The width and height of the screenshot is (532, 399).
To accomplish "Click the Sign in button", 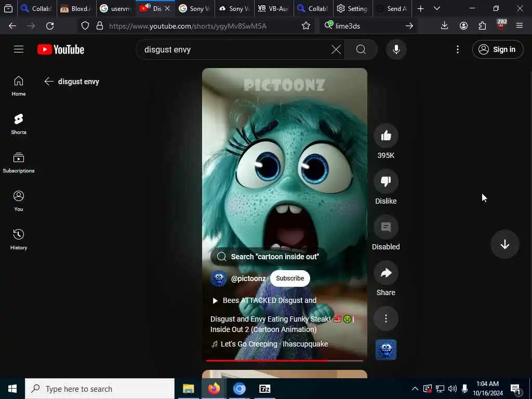I will pyautogui.click(x=498, y=49).
